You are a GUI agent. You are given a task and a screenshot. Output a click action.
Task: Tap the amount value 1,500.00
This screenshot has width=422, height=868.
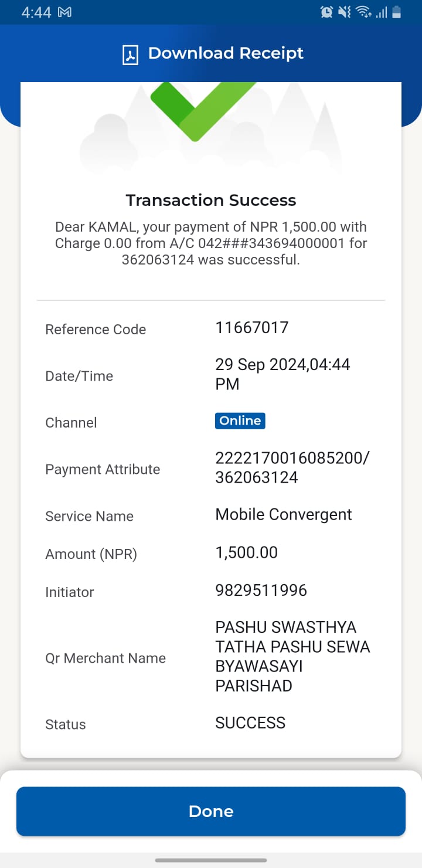pos(247,552)
